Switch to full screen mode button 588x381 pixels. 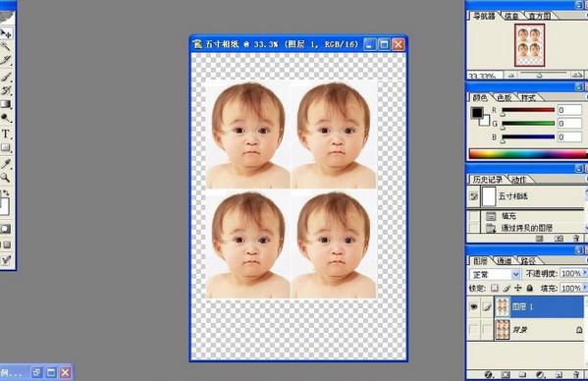[7, 245]
